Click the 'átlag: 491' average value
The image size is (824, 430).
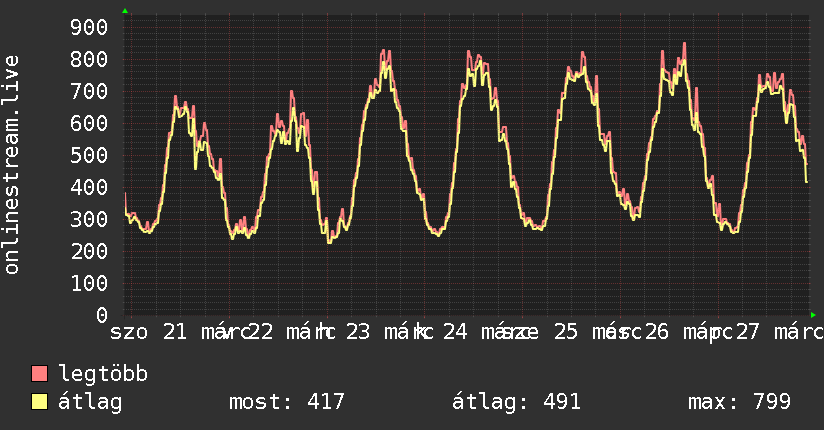click(516, 402)
